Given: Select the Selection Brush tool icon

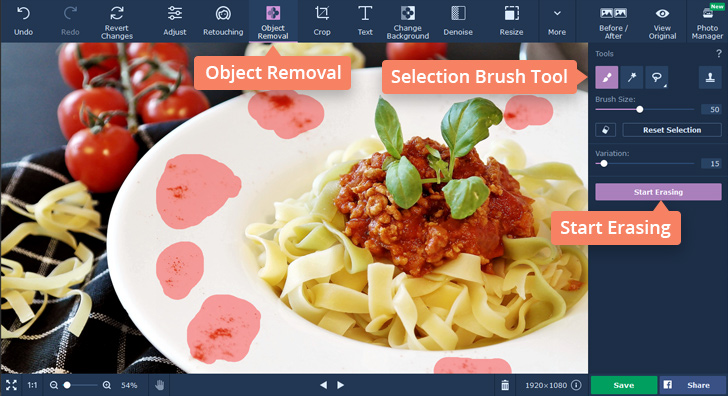Looking at the screenshot, I should click(x=606, y=77).
